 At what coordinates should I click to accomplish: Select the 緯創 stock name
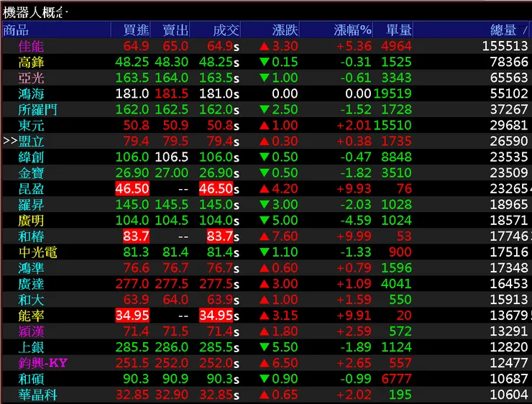pyautogui.click(x=31, y=157)
